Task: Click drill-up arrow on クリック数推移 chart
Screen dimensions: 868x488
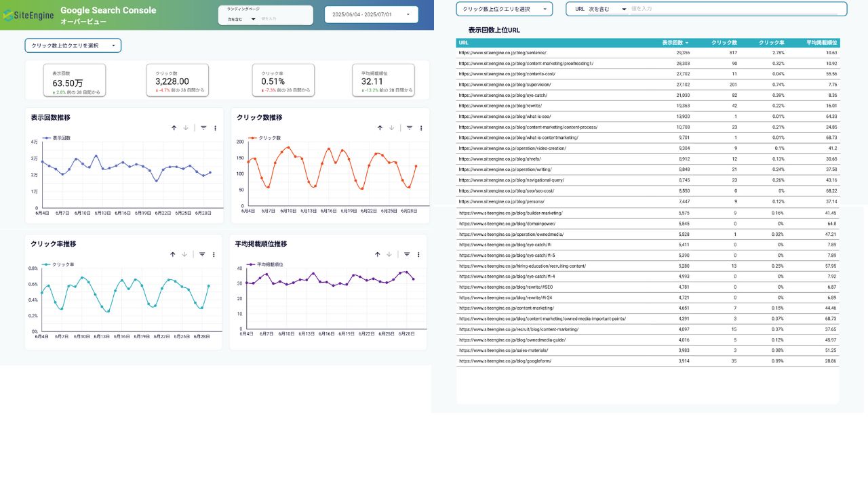Action: 380,127
